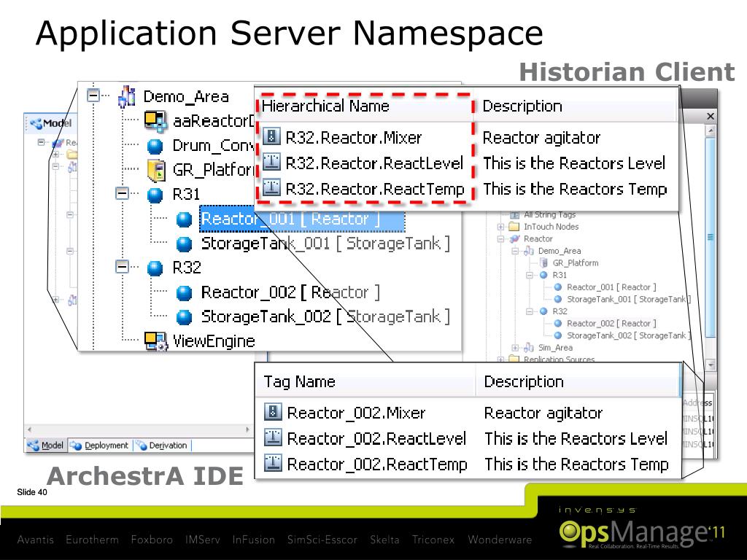
Task: Click the All String Tags entry
Action: point(550,215)
